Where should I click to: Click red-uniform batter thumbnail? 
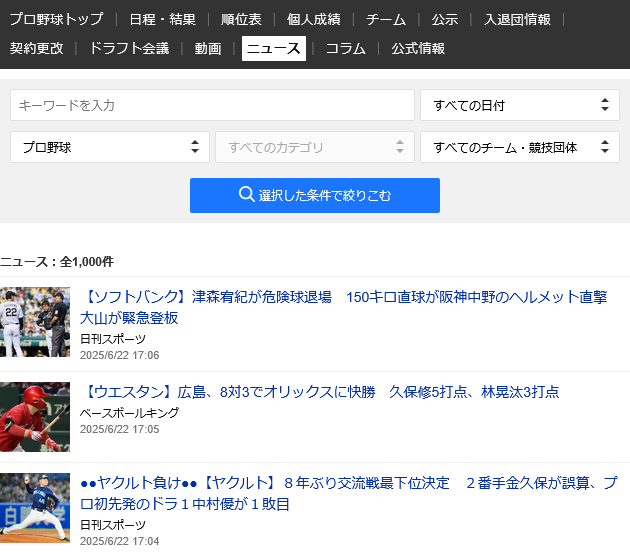coord(35,417)
